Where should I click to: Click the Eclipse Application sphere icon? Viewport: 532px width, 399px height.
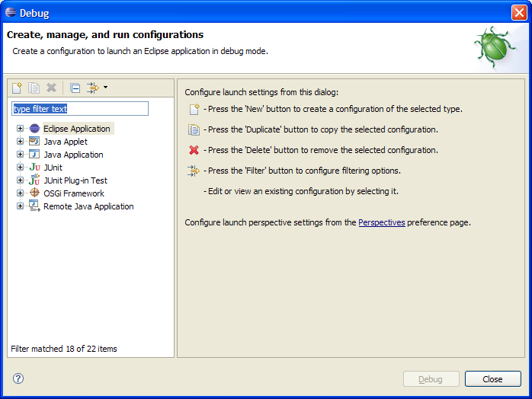[x=34, y=129]
